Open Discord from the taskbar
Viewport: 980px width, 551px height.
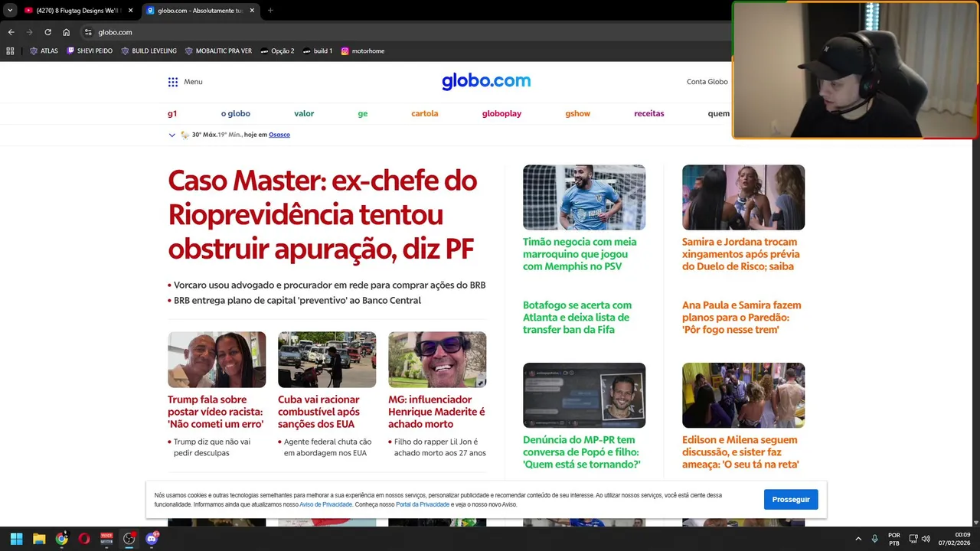tap(152, 539)
